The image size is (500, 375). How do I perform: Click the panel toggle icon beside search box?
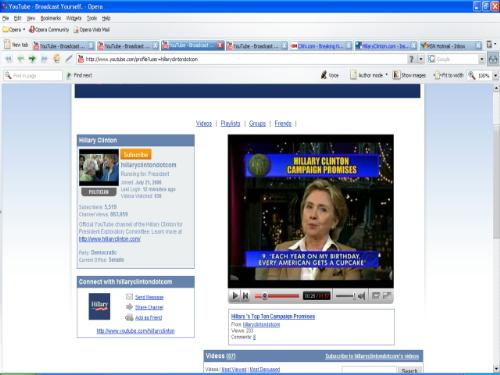tap(493, 59)
